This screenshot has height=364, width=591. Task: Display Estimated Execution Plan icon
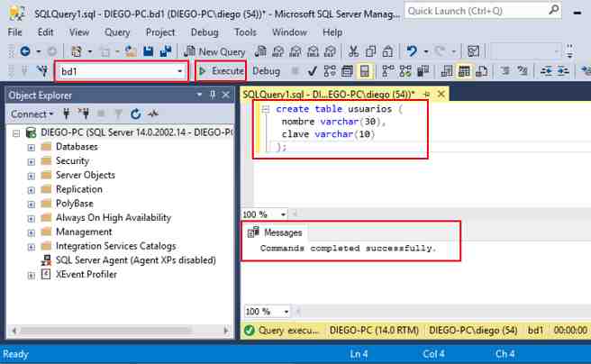(x=330, y=71)
